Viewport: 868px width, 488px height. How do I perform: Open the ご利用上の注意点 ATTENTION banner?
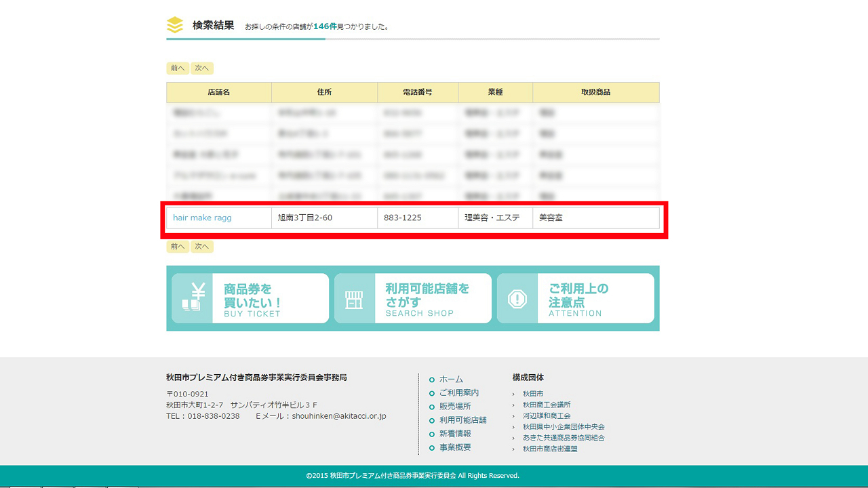click(576, 299)
